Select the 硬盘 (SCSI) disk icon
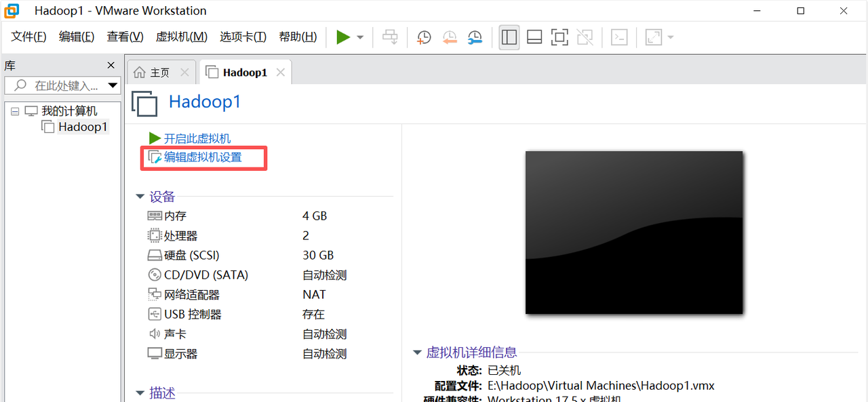The height and width of the screenshot is (402, 868). click(156, 255)
